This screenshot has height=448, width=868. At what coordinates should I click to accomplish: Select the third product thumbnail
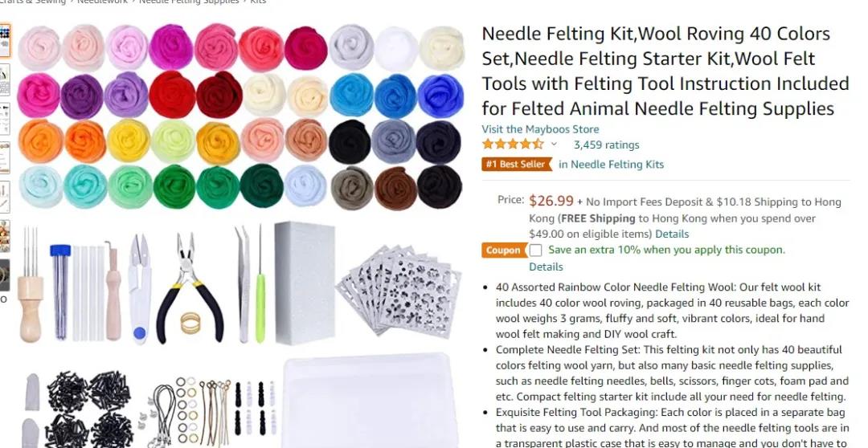[x=5, y=118]
